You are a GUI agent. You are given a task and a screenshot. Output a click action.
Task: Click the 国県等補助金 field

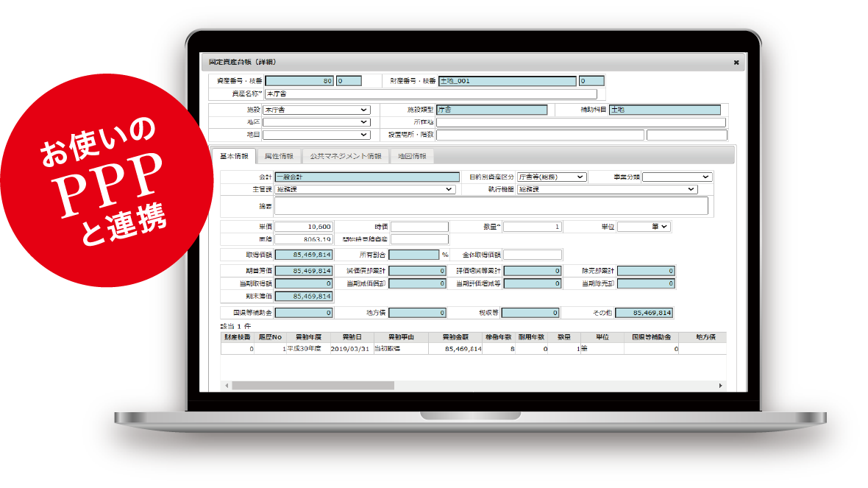303,313
